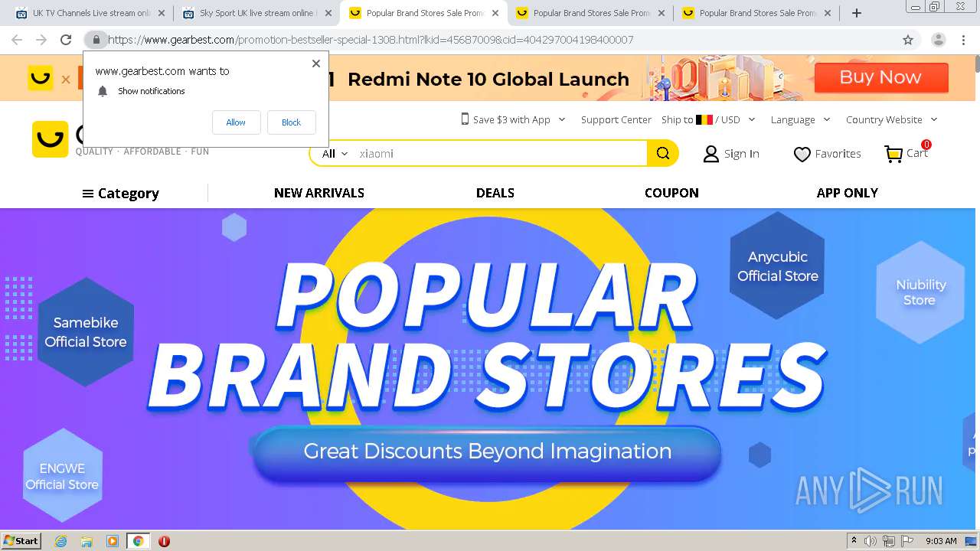Close the Sky Sport UK tab
Viewport: 980px width, 551px height.
tap(328, 13)
